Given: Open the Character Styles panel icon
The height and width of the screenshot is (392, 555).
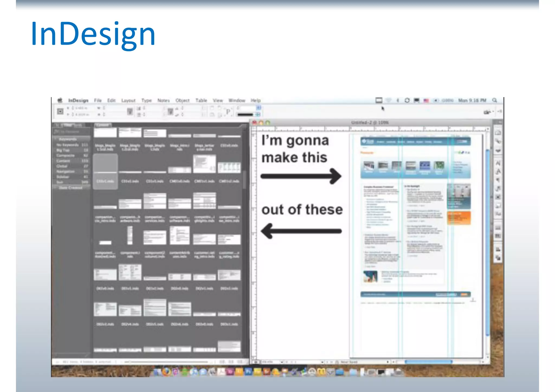Looking at the screenshot, I should coord(498,171).
